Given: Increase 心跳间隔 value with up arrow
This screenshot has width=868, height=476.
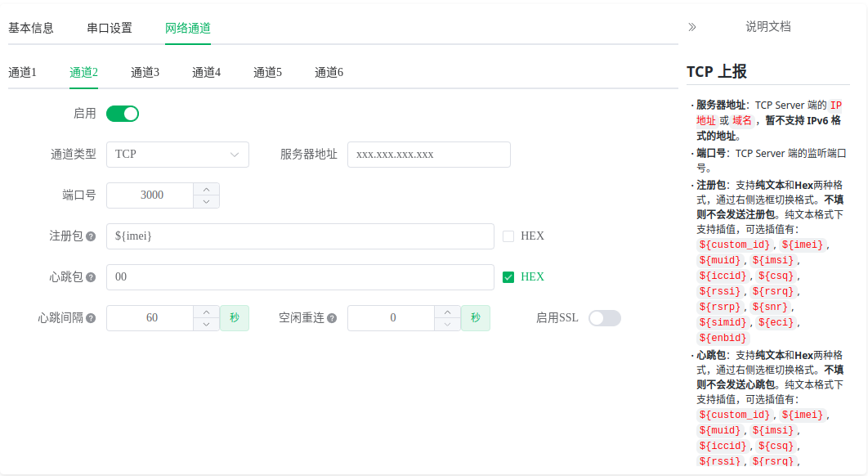Looking at the screenshot, I should click(x=207, y=312).
